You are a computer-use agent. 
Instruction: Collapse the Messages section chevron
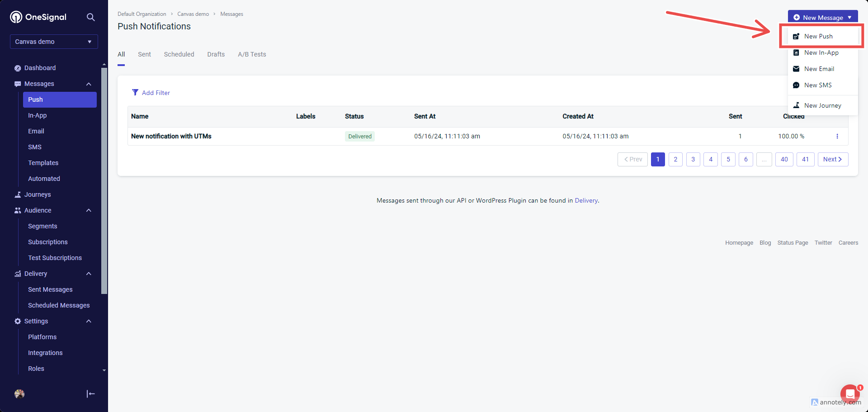[89, 84]
